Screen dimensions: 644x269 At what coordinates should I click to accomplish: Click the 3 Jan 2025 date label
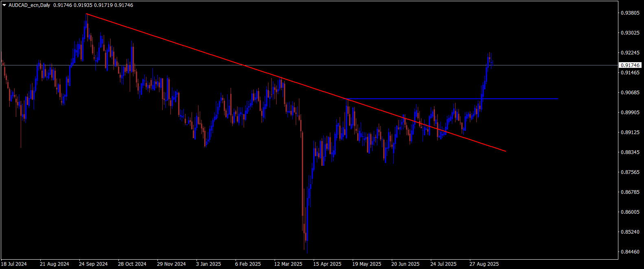(x=209, y=264)
